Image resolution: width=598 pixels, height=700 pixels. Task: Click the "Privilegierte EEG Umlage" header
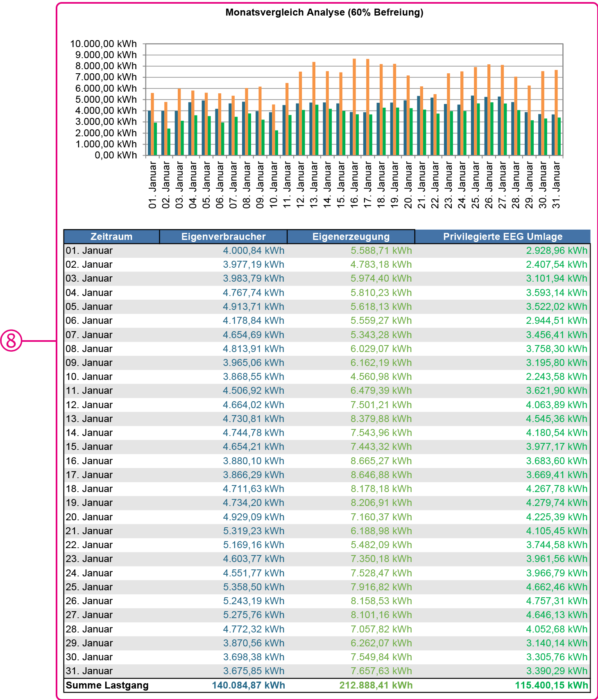click(503, 237)
